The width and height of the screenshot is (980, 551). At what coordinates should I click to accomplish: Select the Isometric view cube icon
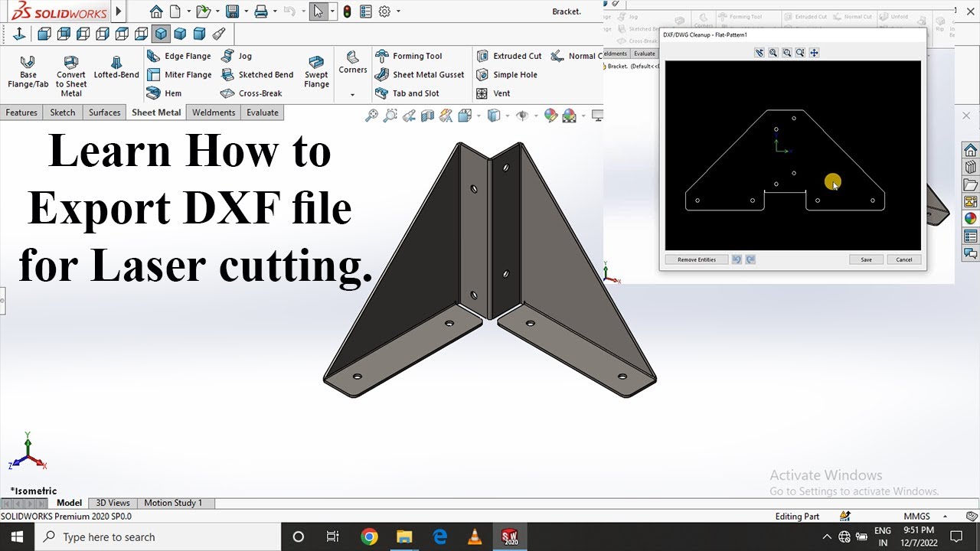click(161, 34)
